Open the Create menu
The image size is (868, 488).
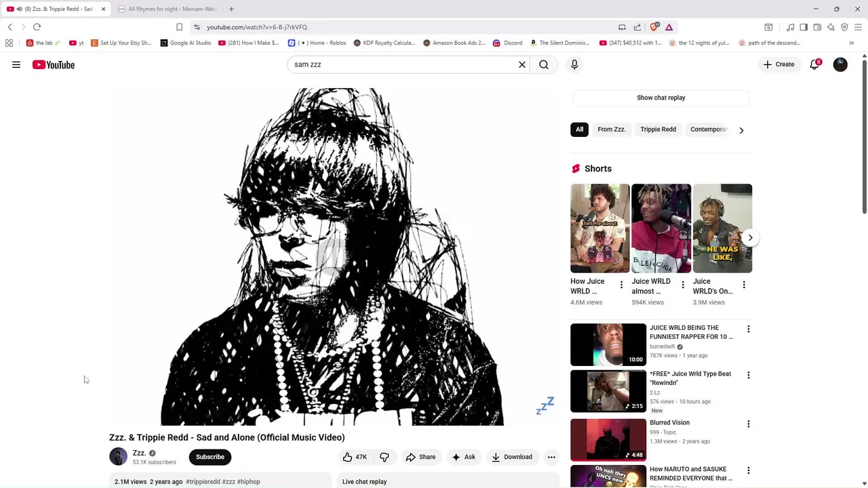click(778, 64)
